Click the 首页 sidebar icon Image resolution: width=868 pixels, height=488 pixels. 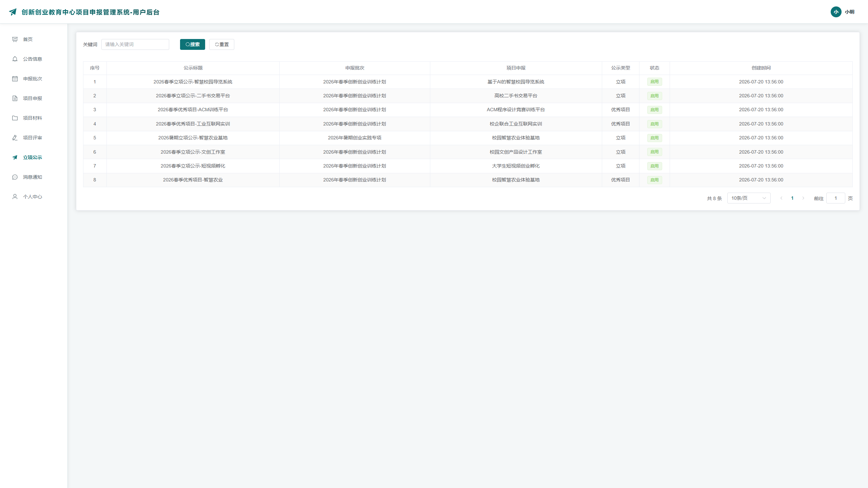(15, 39)
